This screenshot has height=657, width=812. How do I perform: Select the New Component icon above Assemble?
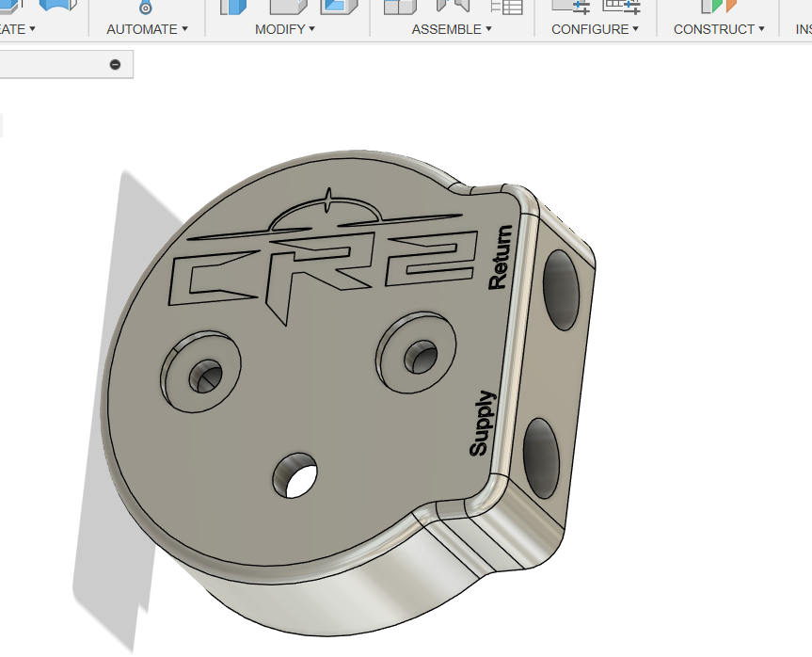[x=400, y=7]
